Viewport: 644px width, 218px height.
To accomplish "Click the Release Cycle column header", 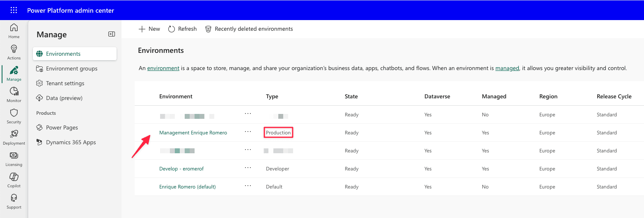I will coord(614,96).
